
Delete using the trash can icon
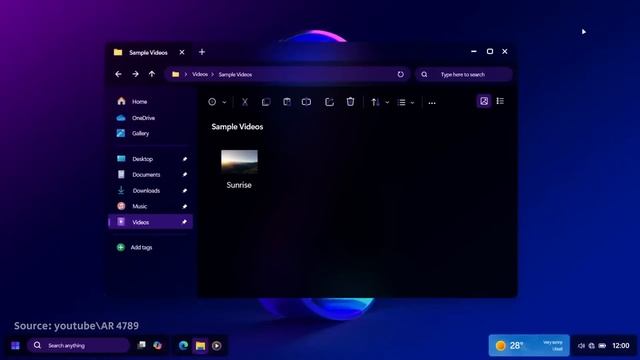[x=350, y=102]
